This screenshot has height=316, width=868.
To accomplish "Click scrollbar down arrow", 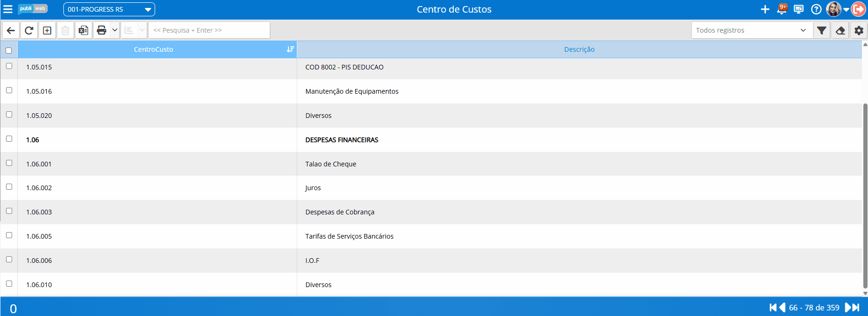I will 865,293.
